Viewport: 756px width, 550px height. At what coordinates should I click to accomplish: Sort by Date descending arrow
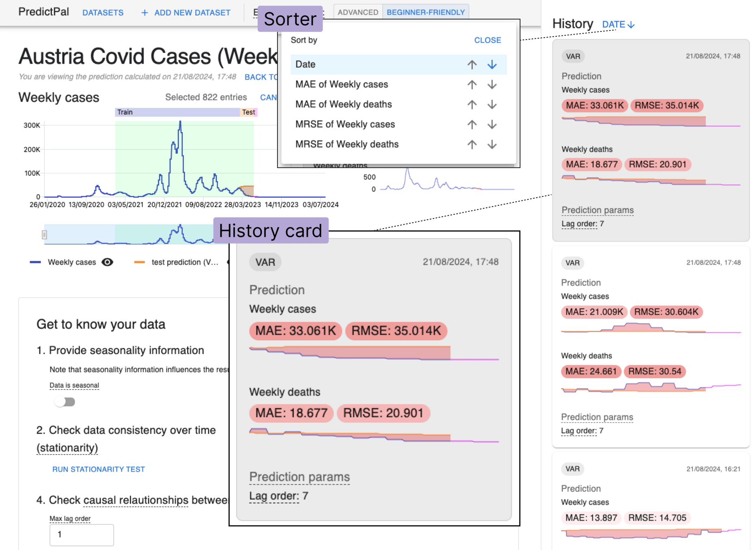(492, 64)
